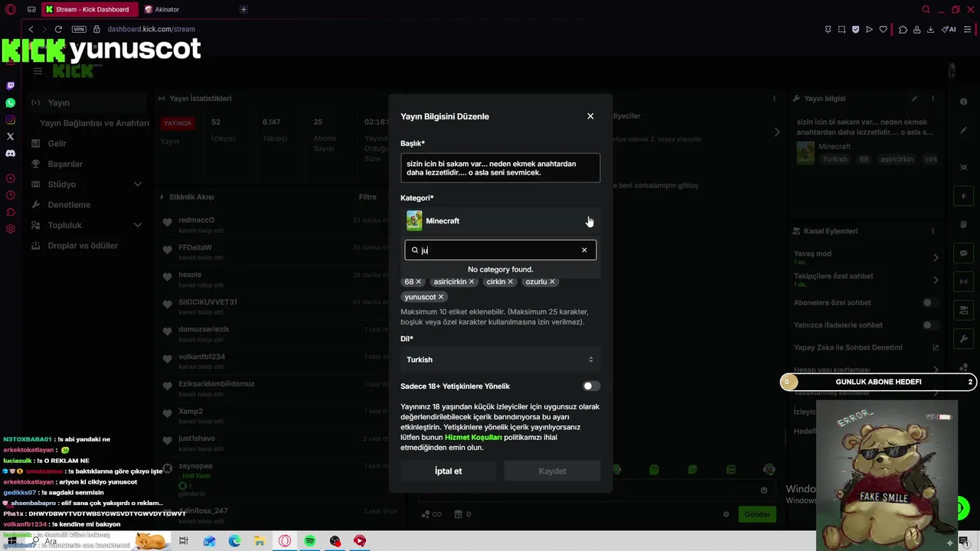This screenshot has width=980, height=551.
Task: Click the Gönder chat send button
Action: [757, 514]
